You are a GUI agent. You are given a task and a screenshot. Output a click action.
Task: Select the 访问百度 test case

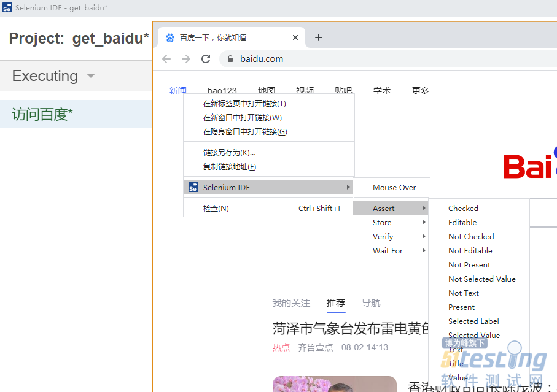coord(76,114)
